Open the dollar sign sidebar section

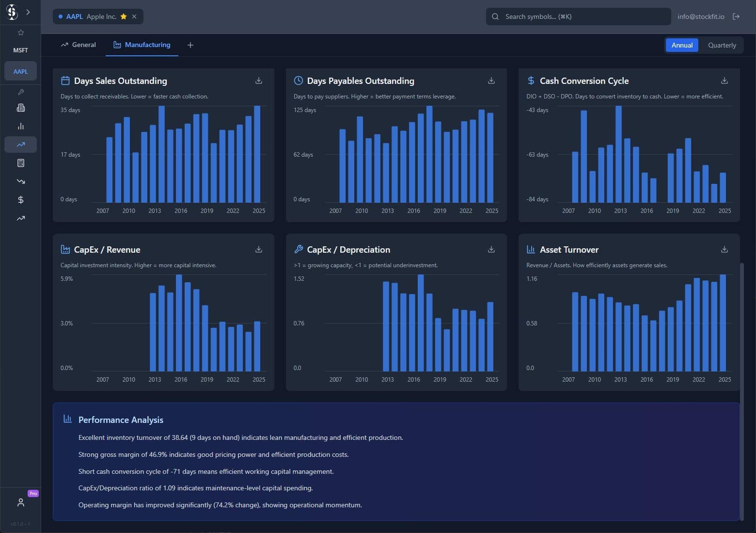[21, 200]
